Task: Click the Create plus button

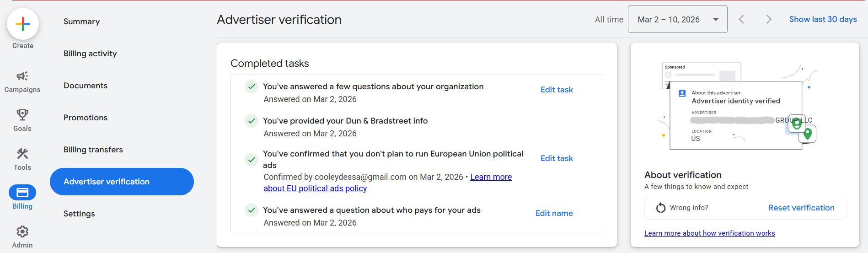Action: click(23, 24)
